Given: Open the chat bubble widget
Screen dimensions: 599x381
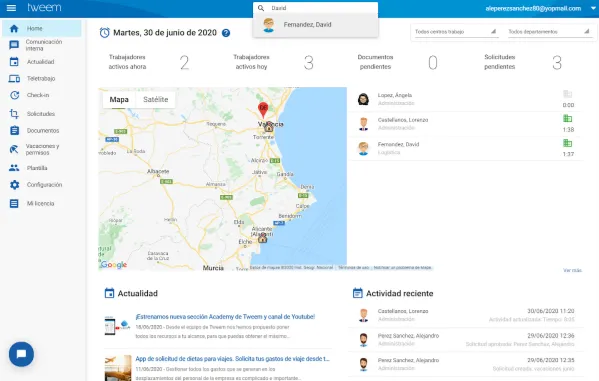Looking at the screenshot, I should click(21, 354).
